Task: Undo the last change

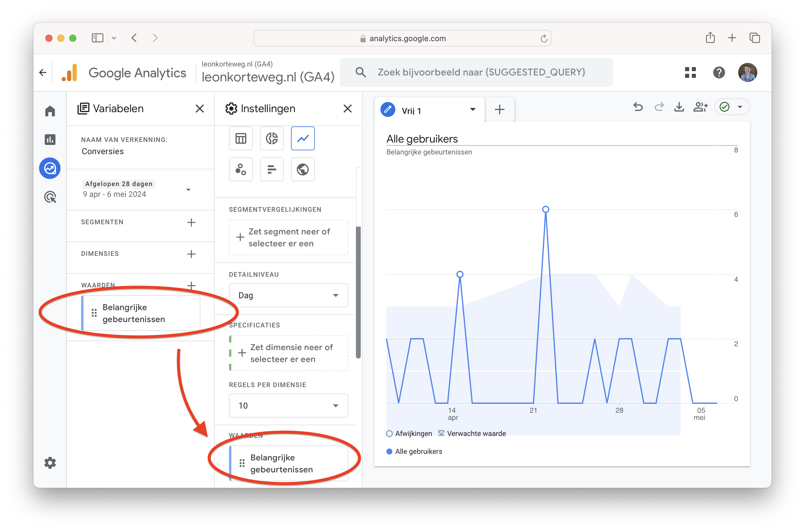Action: (x=638, y=107)
